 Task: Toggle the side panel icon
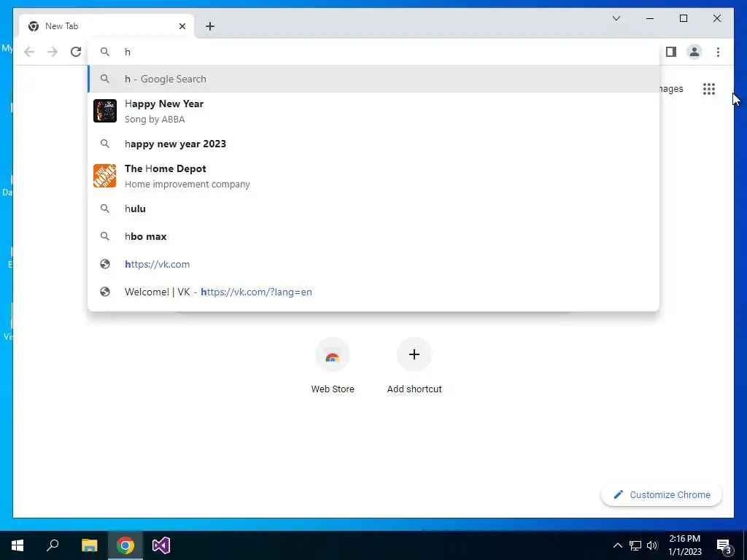(x=671, y=52)
